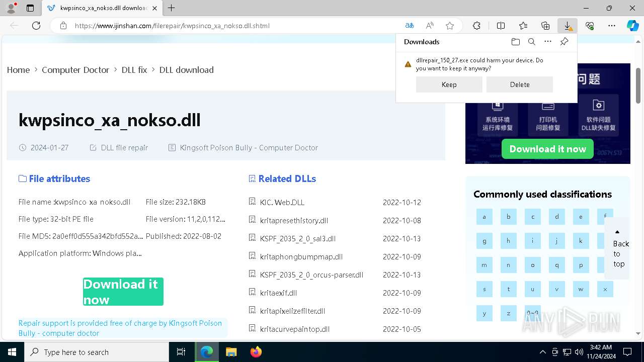Open Browser essentials heart icon

(590, 26)
